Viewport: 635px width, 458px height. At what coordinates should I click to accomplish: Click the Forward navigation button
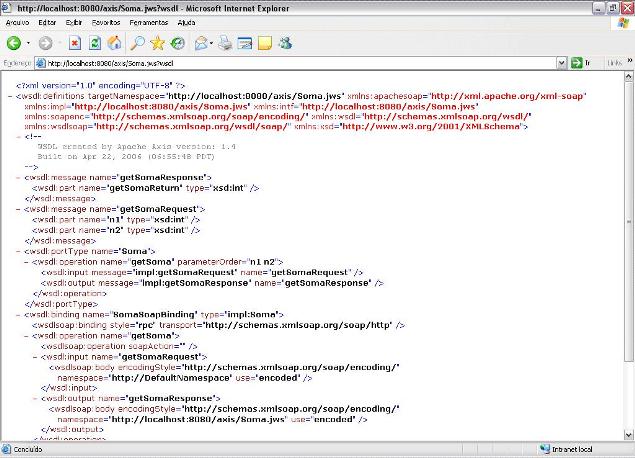[46, 44]
